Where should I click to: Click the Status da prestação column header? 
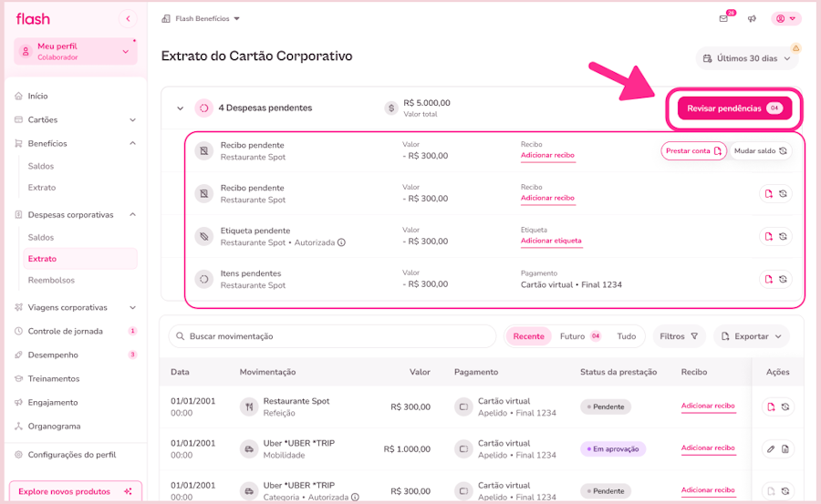click(x=618, y=372)
